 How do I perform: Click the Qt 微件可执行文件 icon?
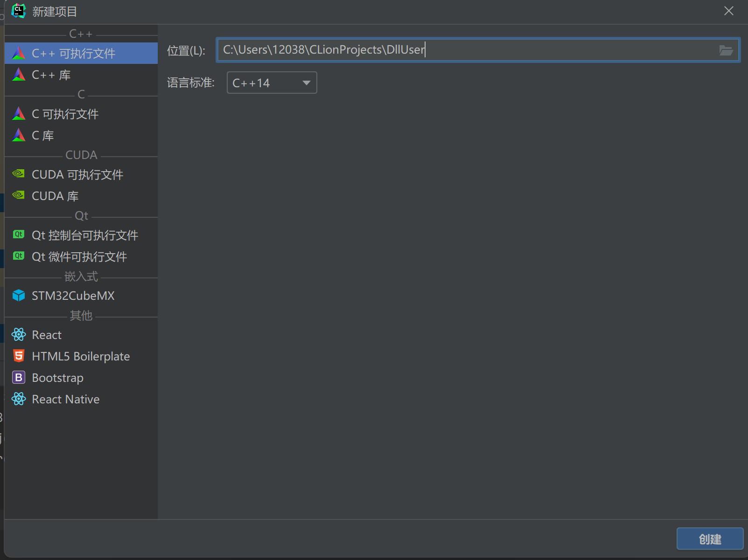[x=19, y=256]
